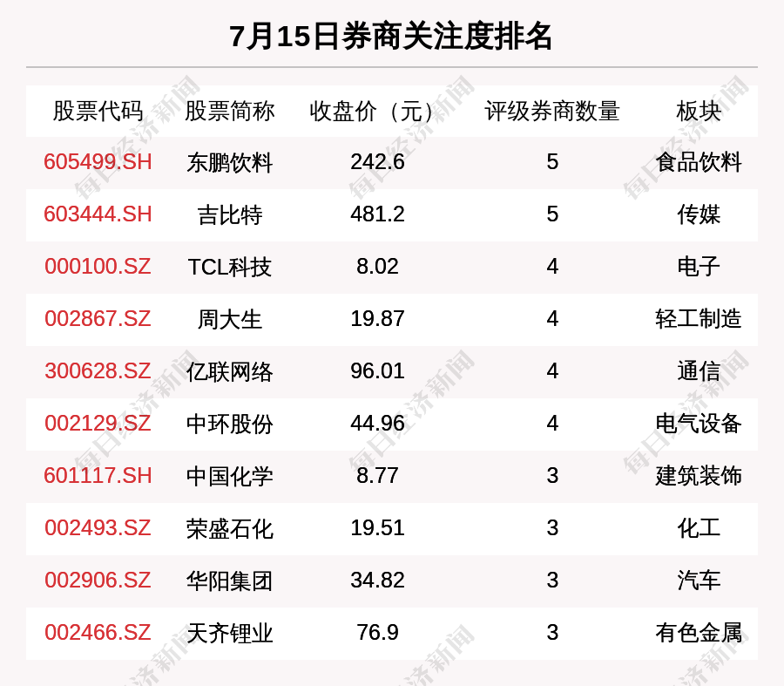
Task: Click the 评级券商数量 column header
Action: [x=552, y=111]
